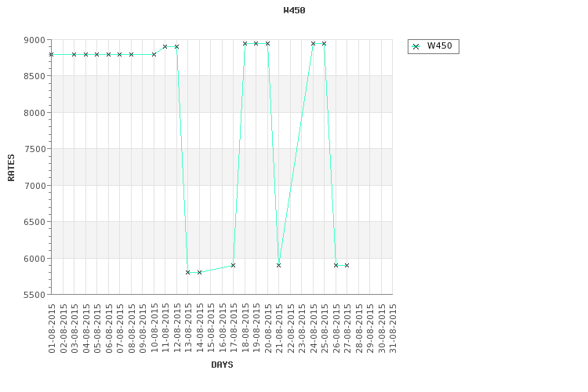Click the data marker on 24-08-2015
The height and width of the screenshot is (392, 588).
pos(313,43)
